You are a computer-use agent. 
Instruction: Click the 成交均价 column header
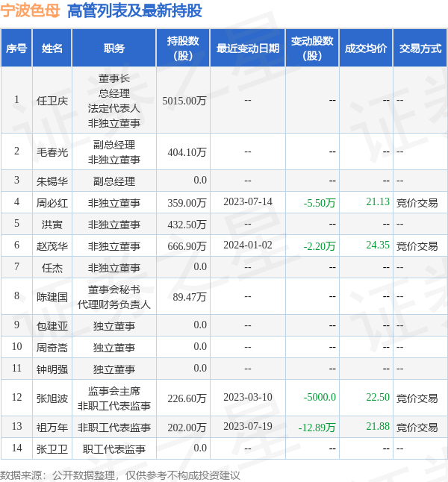[366, 48]
